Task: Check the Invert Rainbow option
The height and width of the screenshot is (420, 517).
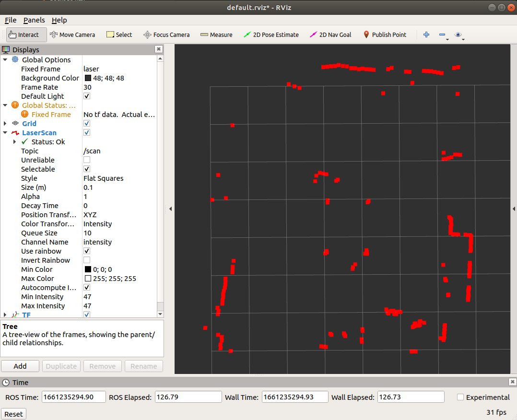Action: click(87, 260)
